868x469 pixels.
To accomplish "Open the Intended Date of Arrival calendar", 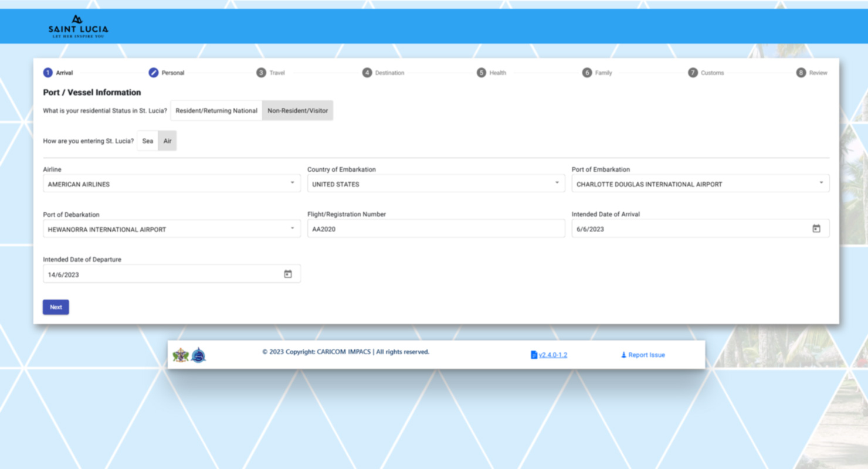I will (816, 229).
